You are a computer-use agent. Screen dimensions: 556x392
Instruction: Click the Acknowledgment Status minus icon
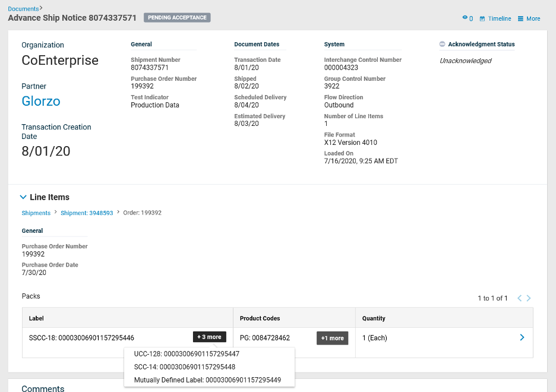coord(442,44)
